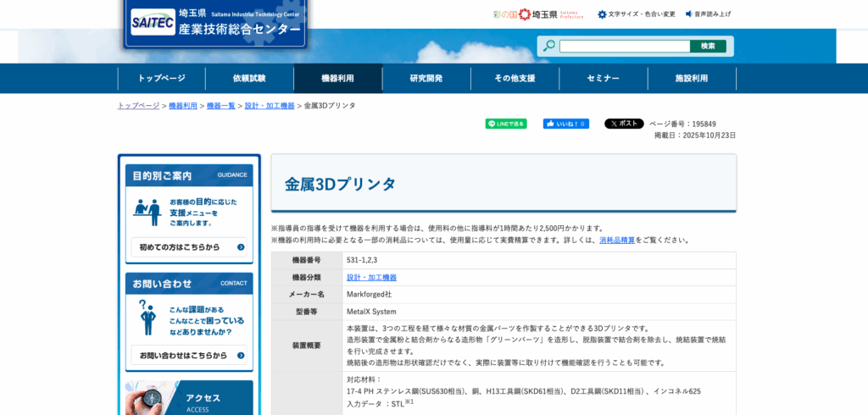Click the gear icon for text size settings
Viewport: 868px width, 415px height.
click(603, 14)
